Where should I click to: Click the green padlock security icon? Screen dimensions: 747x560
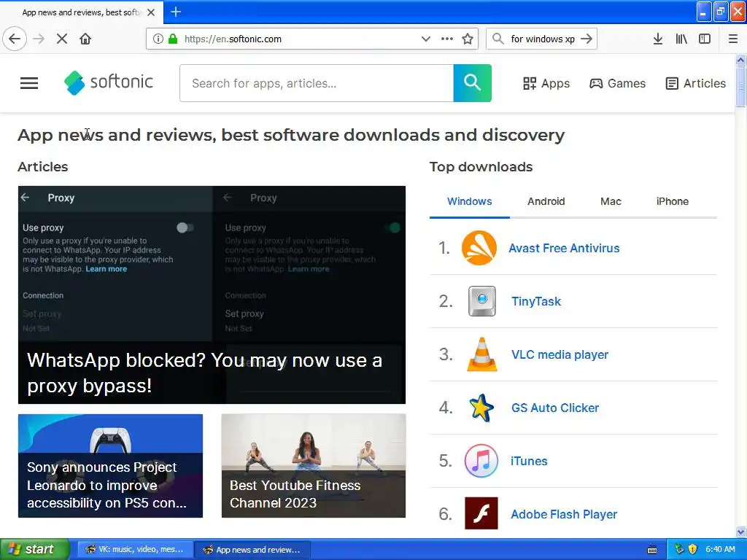173,39
